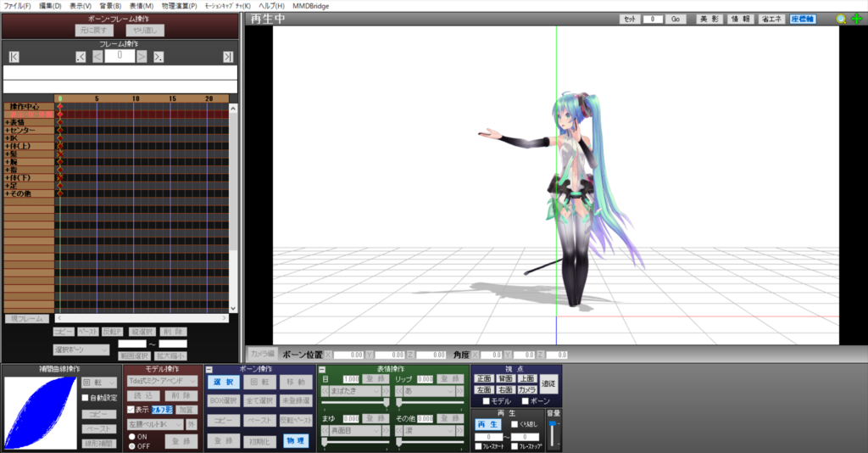Select the ON radio button for IK
This screenshot has width=868, height=453.
point(131,437)
